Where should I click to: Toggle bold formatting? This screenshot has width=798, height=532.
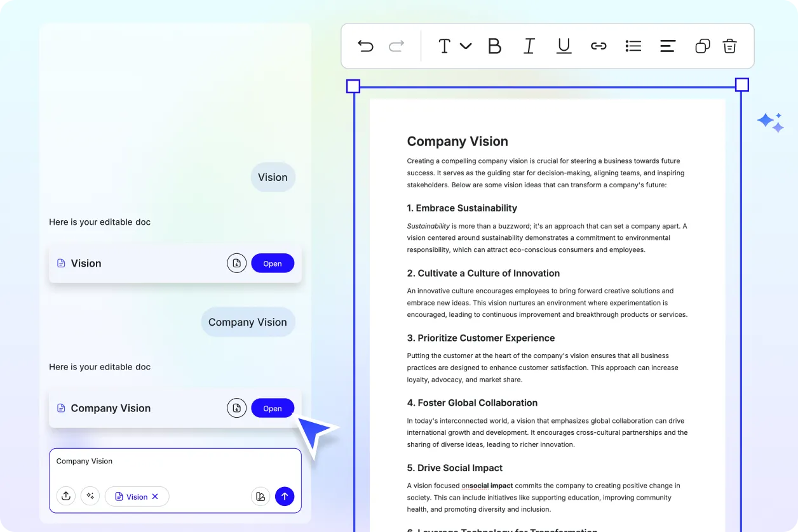pos(494,46)
